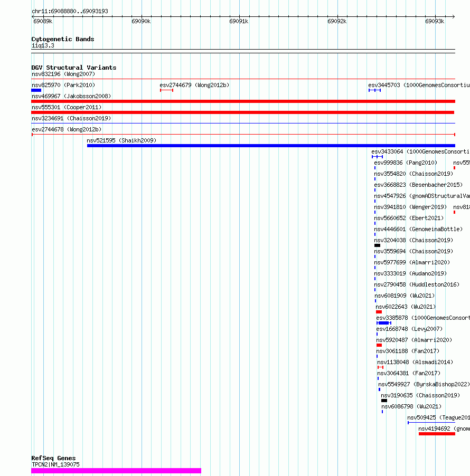Viewport: 470px width, 476px height.
Task: Click esv3385878 1000GenomesConsortium label
Action: click(x=423, y=318)
